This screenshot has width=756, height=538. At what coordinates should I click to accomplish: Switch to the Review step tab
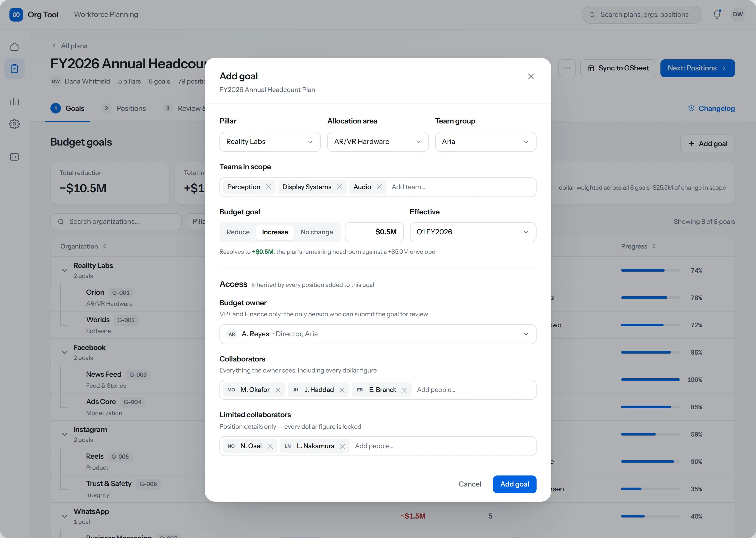coord(184,109)
